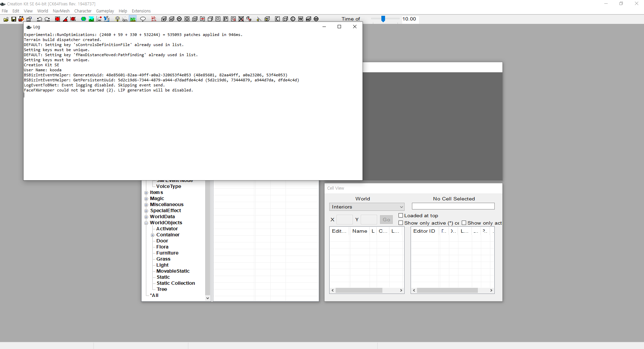Image resolution: width=644 pixels, height=349 pixels.
Task: Expand the Items tree node
Action: coord(146,193)
